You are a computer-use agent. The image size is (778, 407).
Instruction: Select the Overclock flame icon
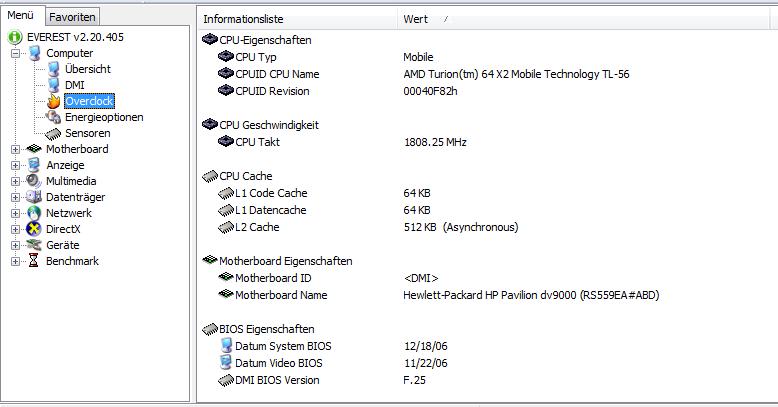[x=54, y=101]
